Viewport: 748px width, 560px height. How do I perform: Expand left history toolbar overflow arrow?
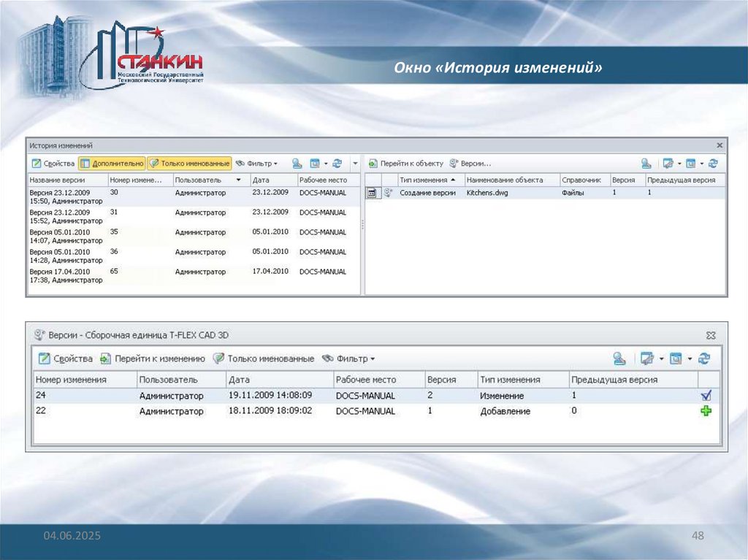tap(356, 164)
